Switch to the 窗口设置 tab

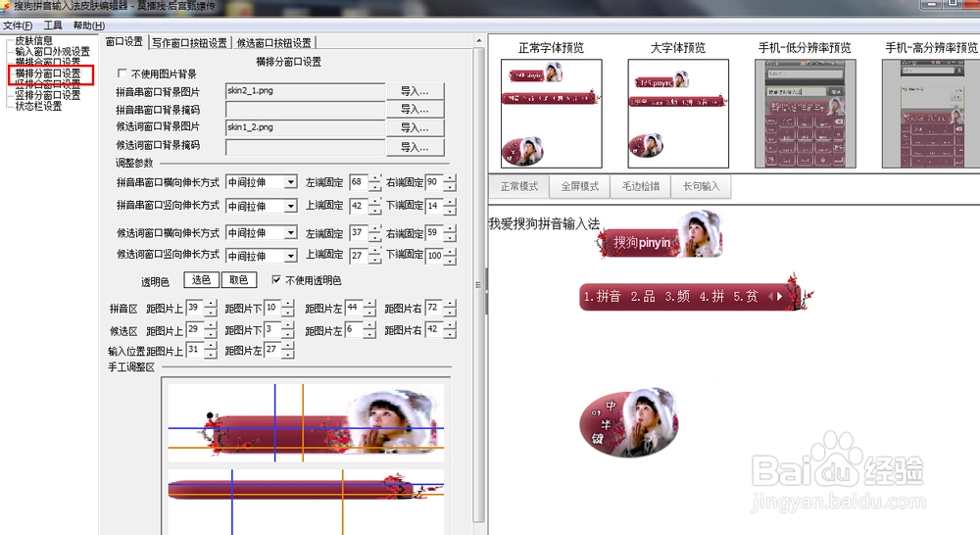(x=123, y=42)
